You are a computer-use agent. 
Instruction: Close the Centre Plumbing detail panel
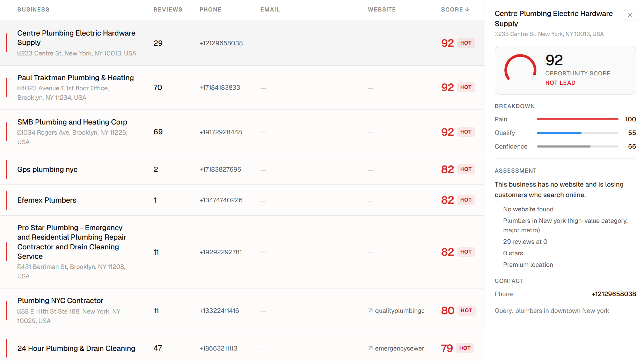click(x=630, y=15)
